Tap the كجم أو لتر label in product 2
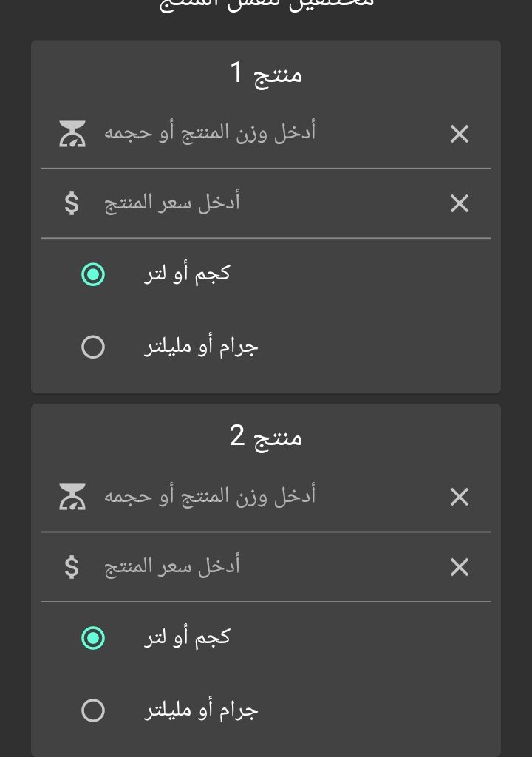 [187, 638]
